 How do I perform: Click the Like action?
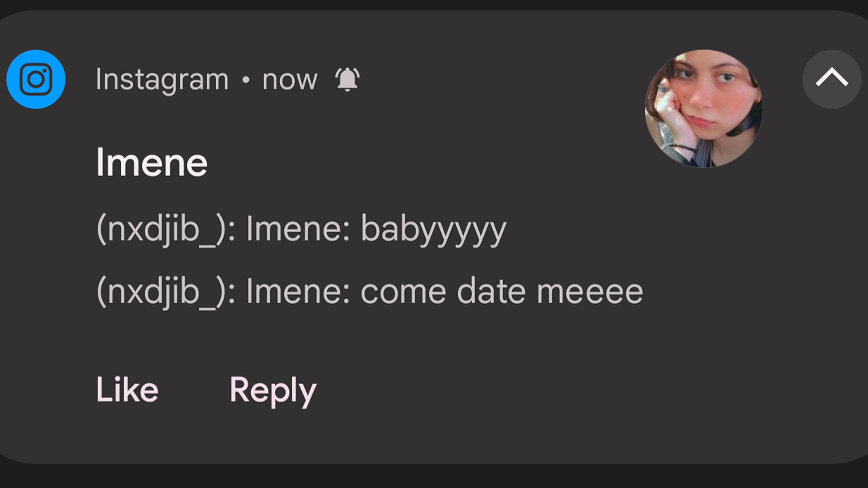click(127, 390)
